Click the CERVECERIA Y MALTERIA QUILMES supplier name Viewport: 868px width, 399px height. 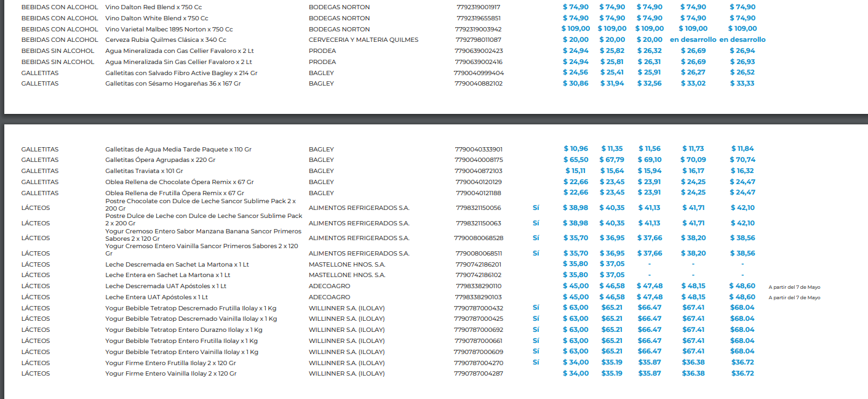(x=363, y=39)
